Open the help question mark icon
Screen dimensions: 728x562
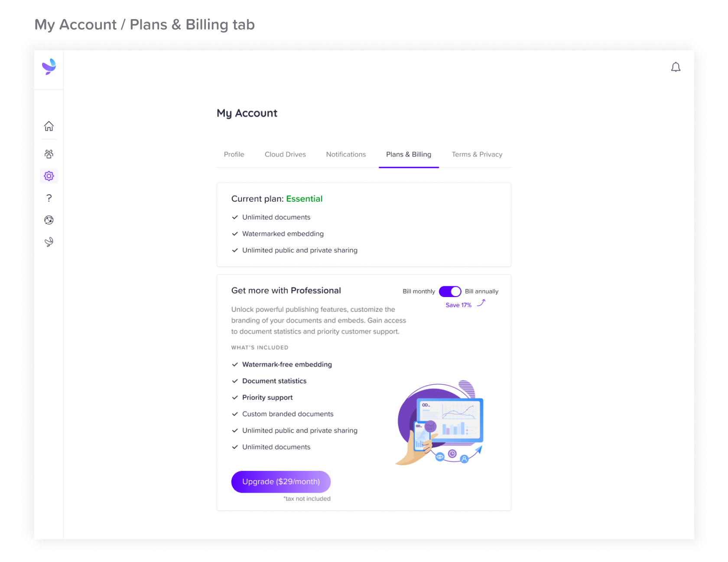click(49, 198)
